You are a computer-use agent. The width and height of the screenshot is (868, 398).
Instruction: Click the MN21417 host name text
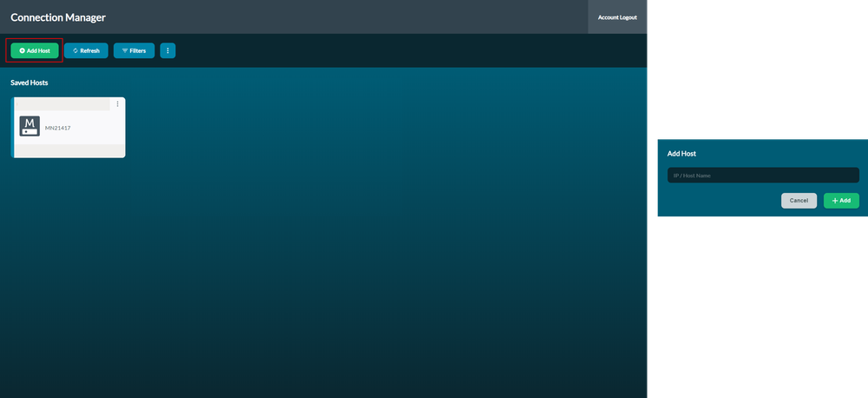tap(57, 128)
